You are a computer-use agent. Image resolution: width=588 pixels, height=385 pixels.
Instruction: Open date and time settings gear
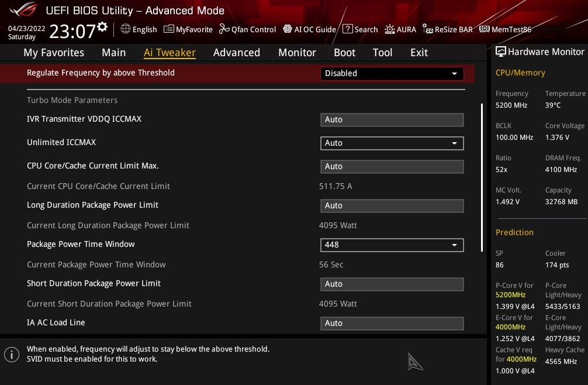click(102, 27)
